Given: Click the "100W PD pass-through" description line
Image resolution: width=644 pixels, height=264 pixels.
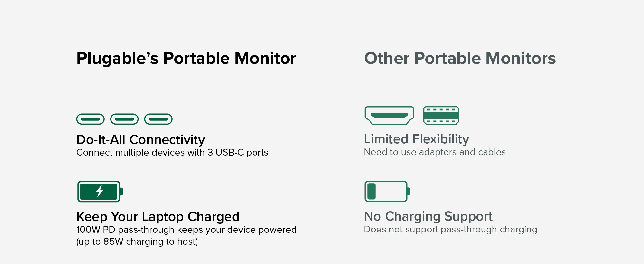Looking at the screenshot, I should (186, 230).
